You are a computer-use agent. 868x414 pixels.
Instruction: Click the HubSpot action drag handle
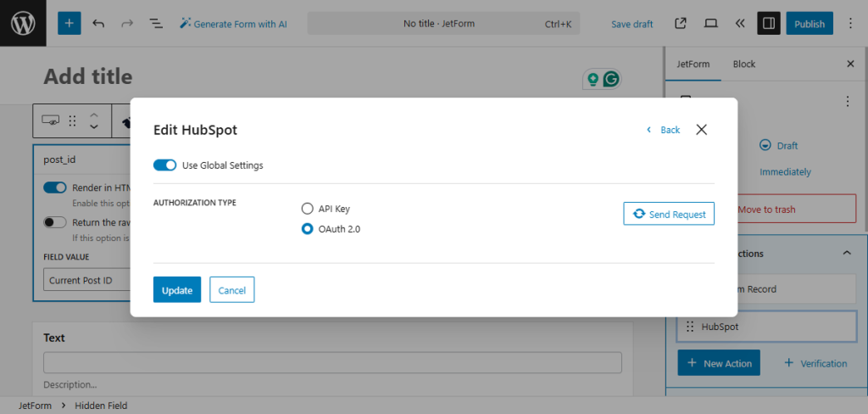[x=690, y=327]
